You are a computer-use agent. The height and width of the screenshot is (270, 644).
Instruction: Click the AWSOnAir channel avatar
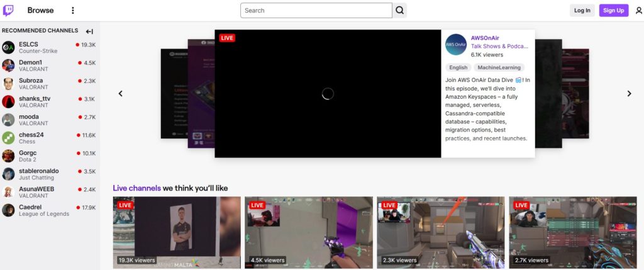[x=455, y=45]
